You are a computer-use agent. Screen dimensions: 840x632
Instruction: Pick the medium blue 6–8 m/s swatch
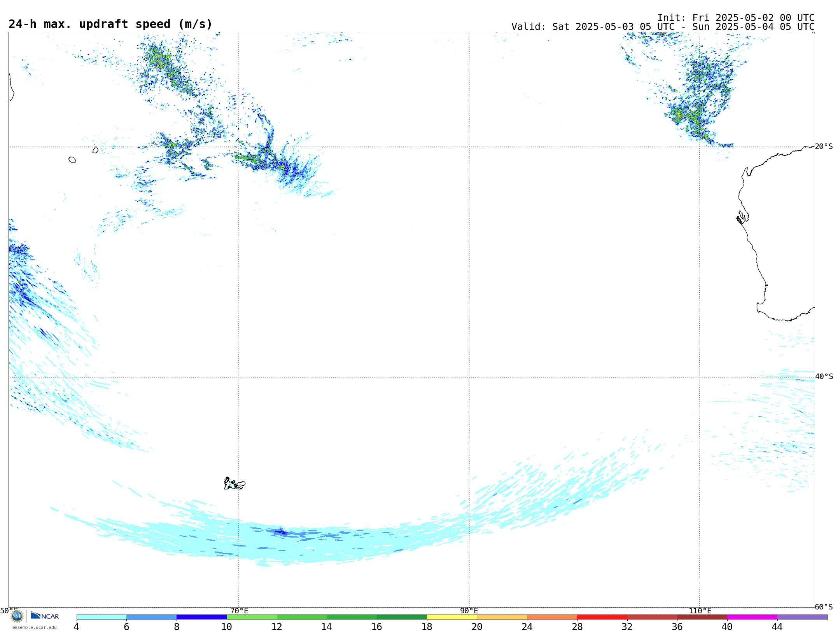(152, 617)
